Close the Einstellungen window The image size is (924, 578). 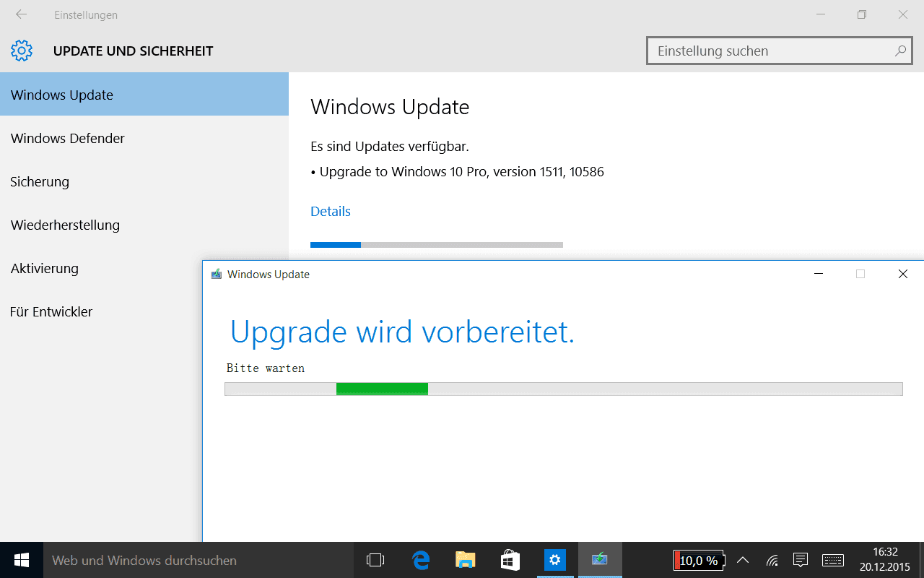click(x=903, y=14)
